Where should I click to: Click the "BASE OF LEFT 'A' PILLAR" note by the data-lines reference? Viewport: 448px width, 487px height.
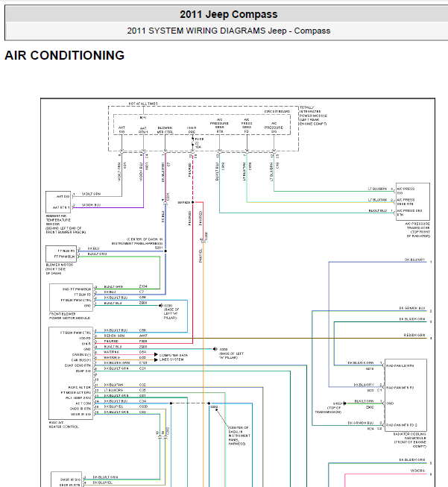[x=231, y=356]
